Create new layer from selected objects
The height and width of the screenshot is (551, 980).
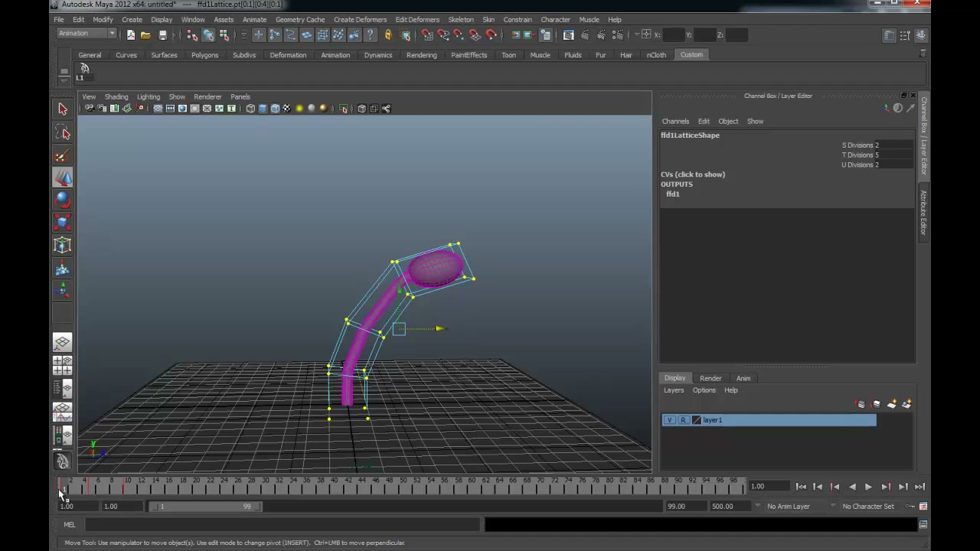906,404
